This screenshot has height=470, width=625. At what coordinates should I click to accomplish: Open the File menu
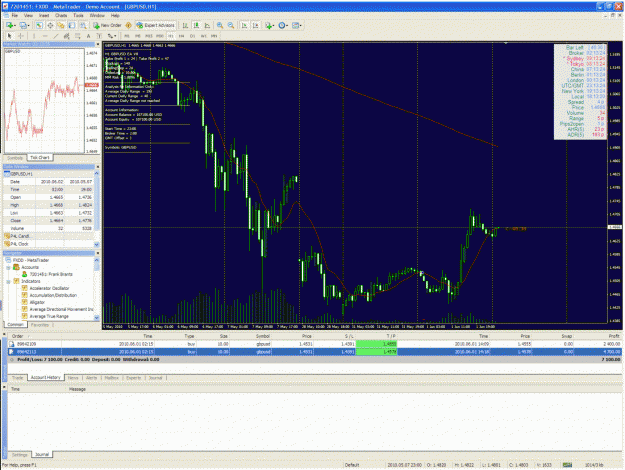point(15,16)
